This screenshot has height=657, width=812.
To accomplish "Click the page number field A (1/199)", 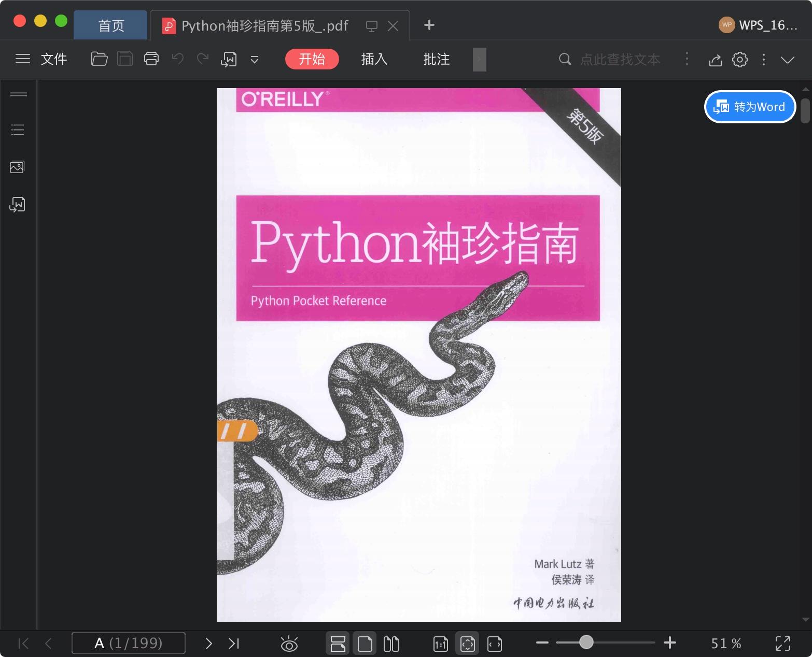I will pos(129,643).
